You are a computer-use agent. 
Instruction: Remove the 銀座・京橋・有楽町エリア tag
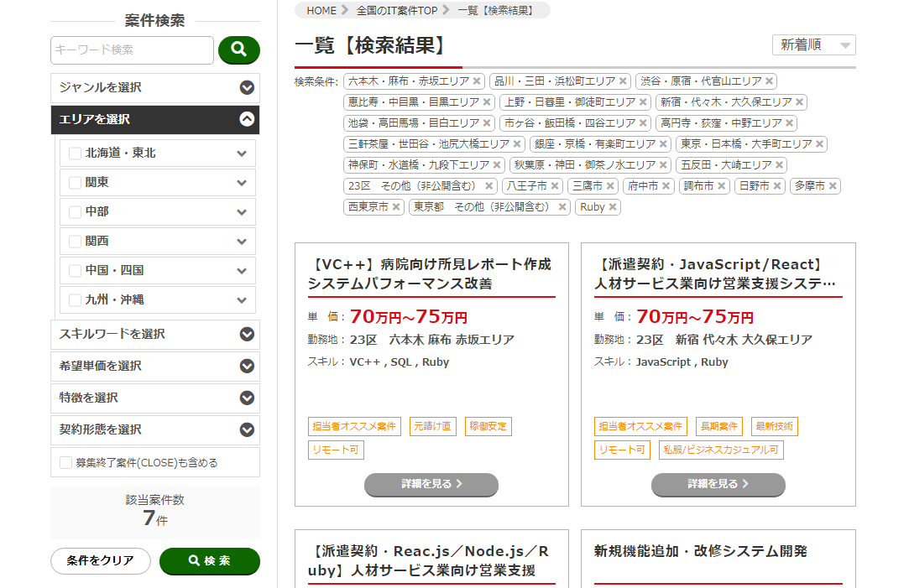[663, 144]
